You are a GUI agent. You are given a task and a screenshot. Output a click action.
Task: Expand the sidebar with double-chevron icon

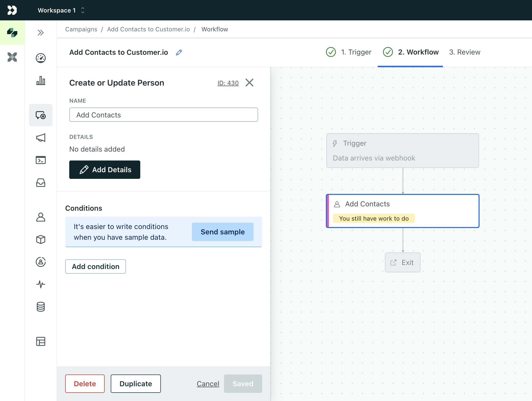click(41, 33)
